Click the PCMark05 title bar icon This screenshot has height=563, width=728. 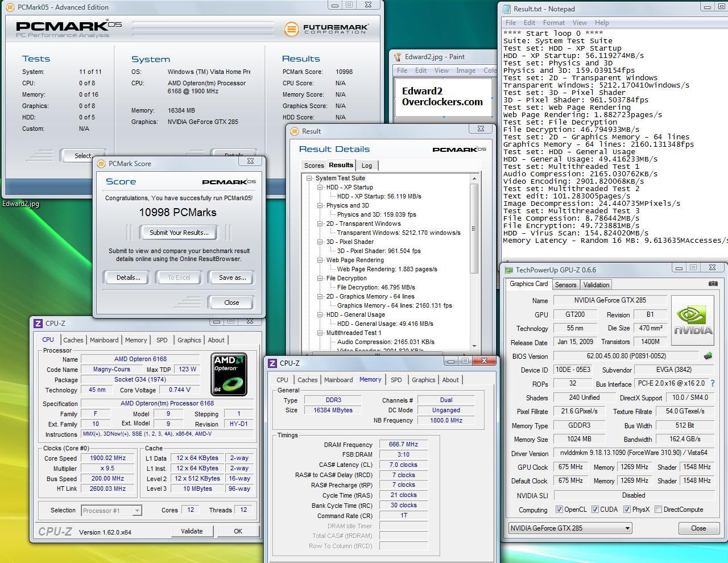click(10, 7)
